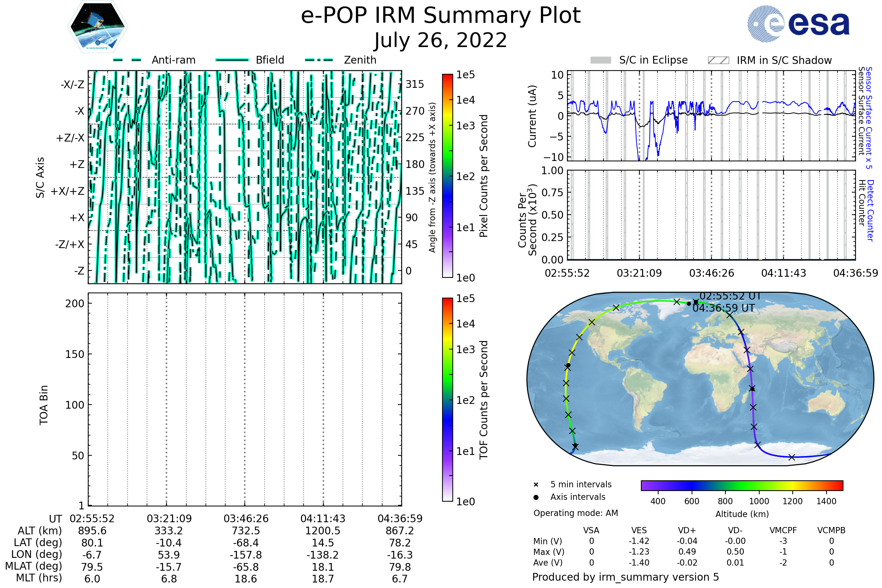Click the blue Sensor Surface Current x 5 label
This screenshot has height=588, width=882.
(869, 118)
